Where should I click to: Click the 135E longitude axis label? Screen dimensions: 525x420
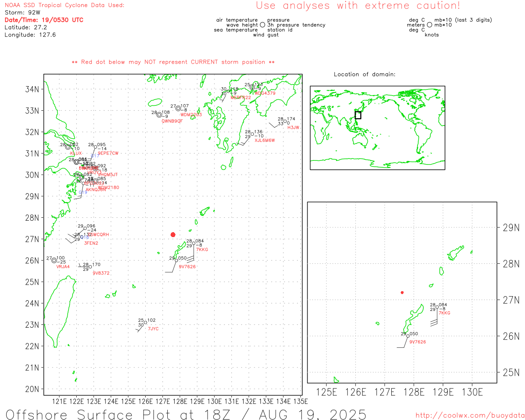pyautogui.click(x=300, y=401)
